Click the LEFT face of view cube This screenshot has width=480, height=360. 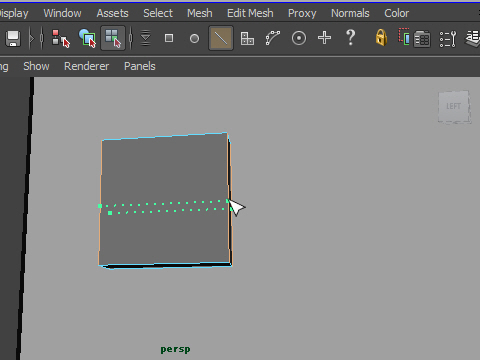(x=453, y=107)
